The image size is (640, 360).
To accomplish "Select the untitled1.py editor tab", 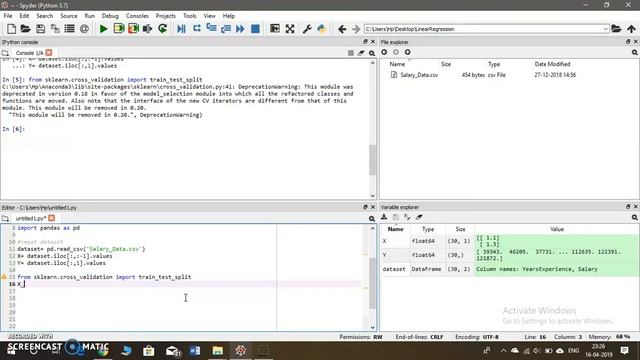I will [31, 218].
